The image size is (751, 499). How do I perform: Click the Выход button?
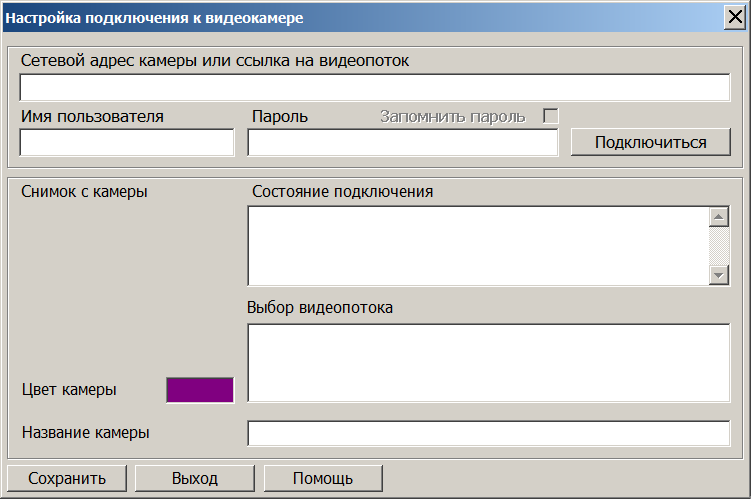[x=194, y=478]
